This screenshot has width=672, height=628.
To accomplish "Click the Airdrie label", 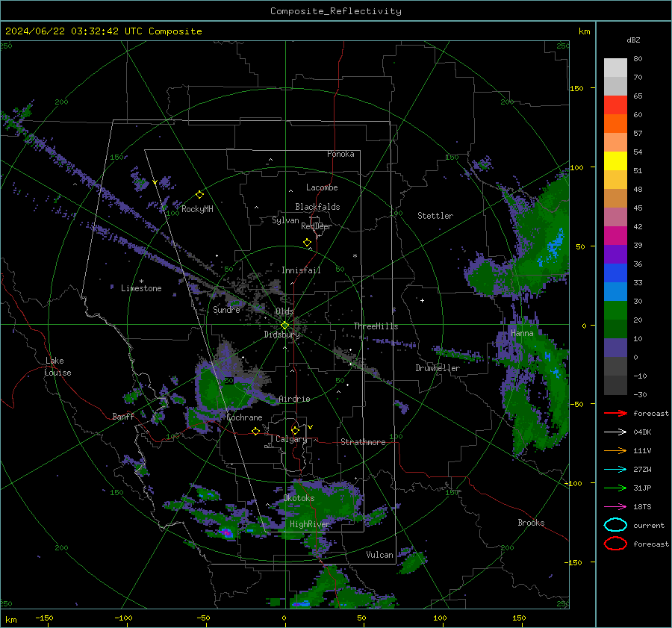I will point(294,399).
